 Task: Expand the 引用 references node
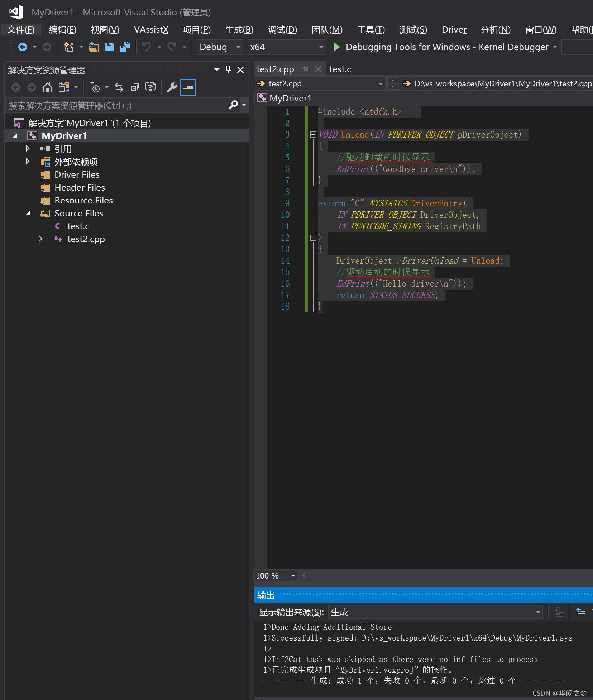[28, 148]
